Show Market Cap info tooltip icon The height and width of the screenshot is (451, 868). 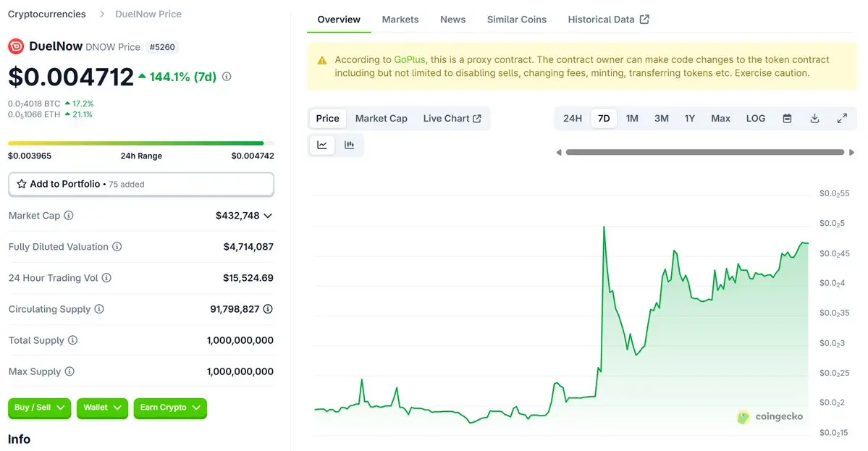[69, 215]
